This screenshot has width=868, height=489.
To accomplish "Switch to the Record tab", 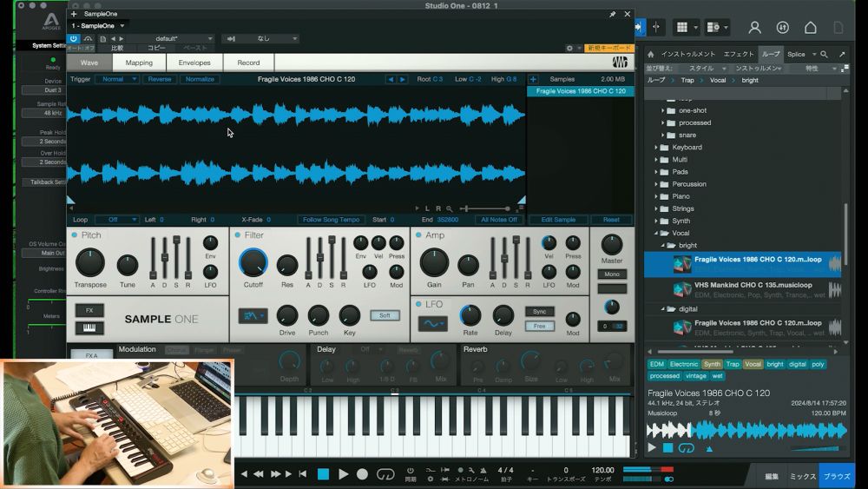I will coord(248,63).
